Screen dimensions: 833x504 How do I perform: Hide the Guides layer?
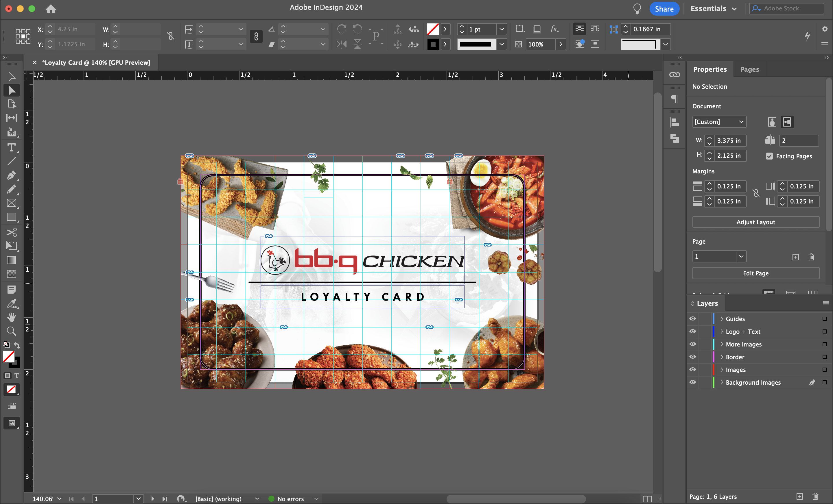pyautogui.click(x=692, y=318)
